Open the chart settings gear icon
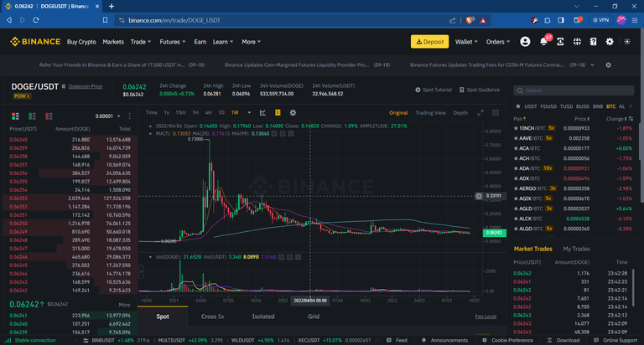644x345 pixels. pyautogui.click(x=293, y=112)
